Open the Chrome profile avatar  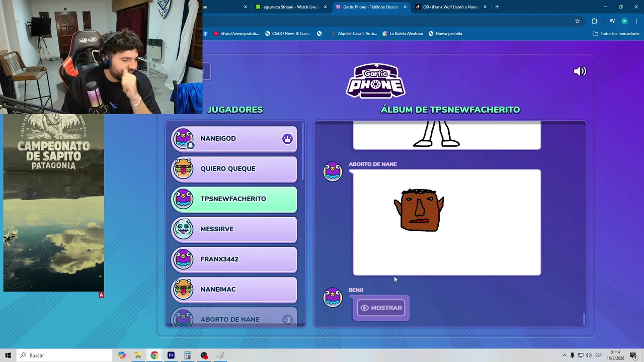pyautogui.click(x=624, y=21)
